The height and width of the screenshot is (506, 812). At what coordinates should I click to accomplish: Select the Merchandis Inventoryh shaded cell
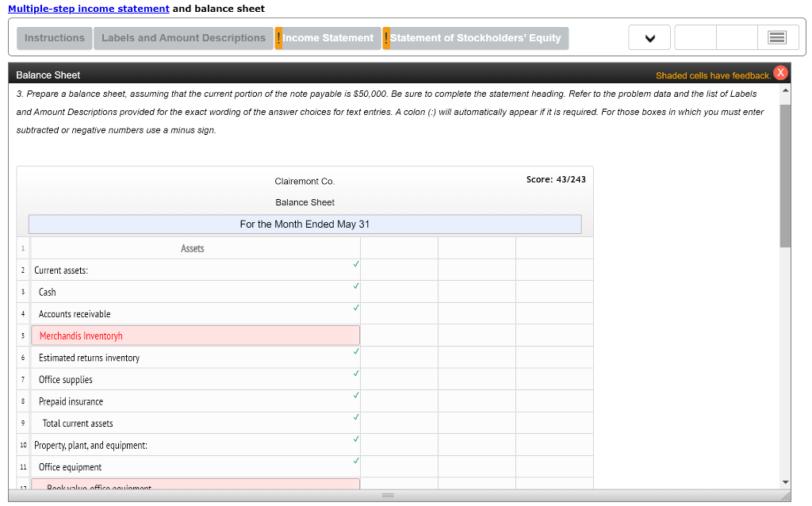193,335
